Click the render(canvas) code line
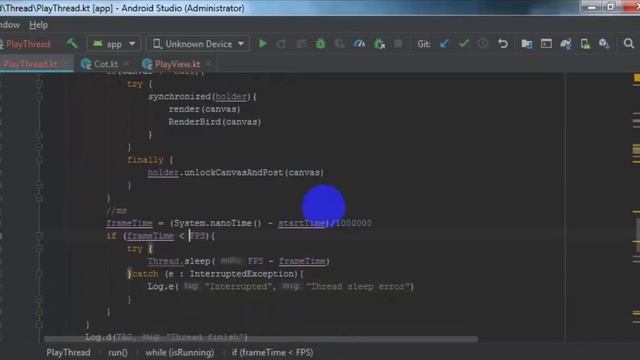Screen dimensions: 640x360 click(204, 109)
